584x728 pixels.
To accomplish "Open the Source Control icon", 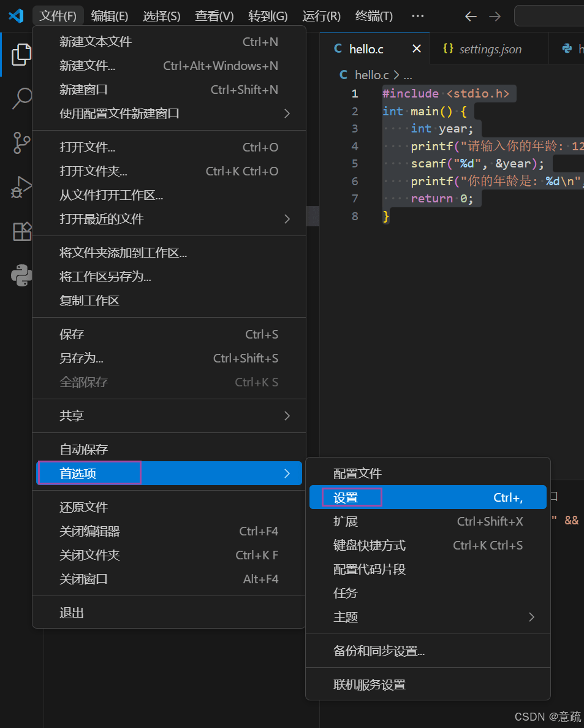I will pos(21,142).
